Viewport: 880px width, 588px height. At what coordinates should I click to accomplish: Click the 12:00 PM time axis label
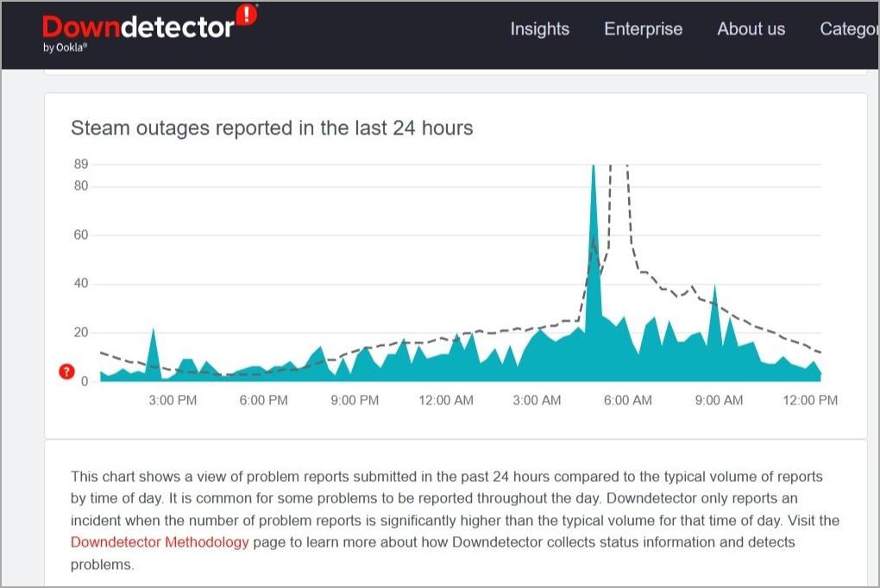click(x=810, y=400)
